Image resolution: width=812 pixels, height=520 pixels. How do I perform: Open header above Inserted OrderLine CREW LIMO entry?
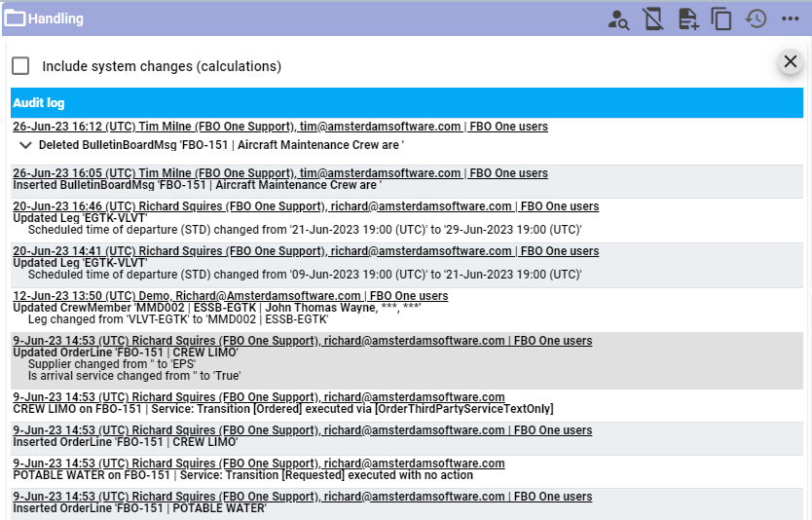[x=303, y=429]
